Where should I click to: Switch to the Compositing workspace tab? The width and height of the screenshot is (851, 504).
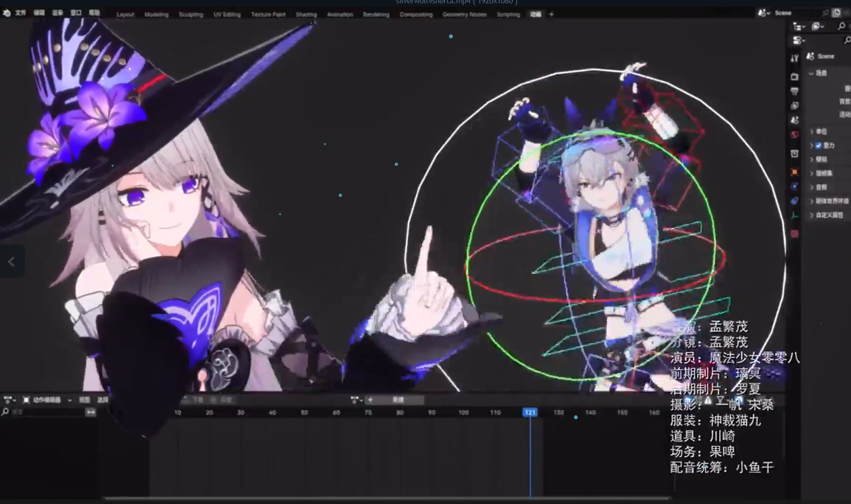click(416, 14)
